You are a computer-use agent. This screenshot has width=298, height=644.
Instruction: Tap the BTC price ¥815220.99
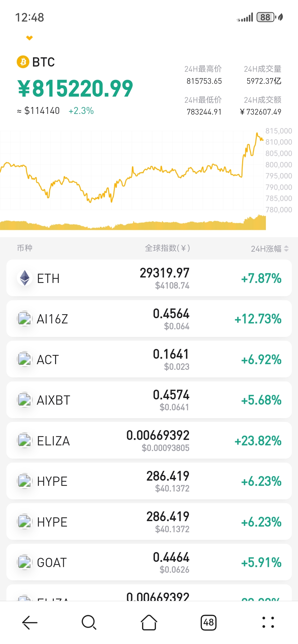75,89
